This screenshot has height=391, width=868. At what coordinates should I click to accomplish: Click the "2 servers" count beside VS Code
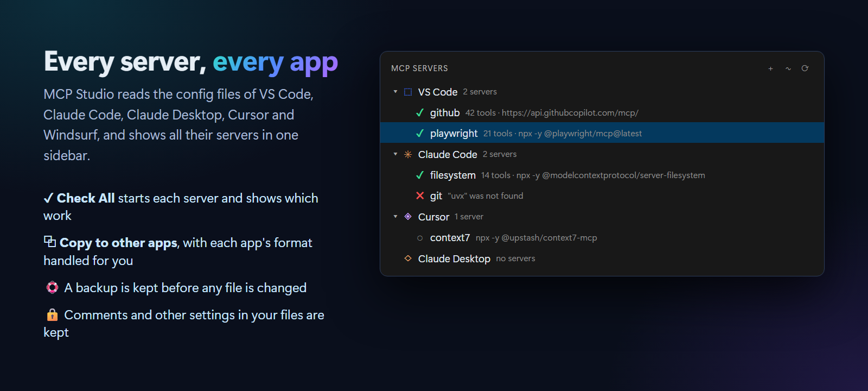[480, 92]
